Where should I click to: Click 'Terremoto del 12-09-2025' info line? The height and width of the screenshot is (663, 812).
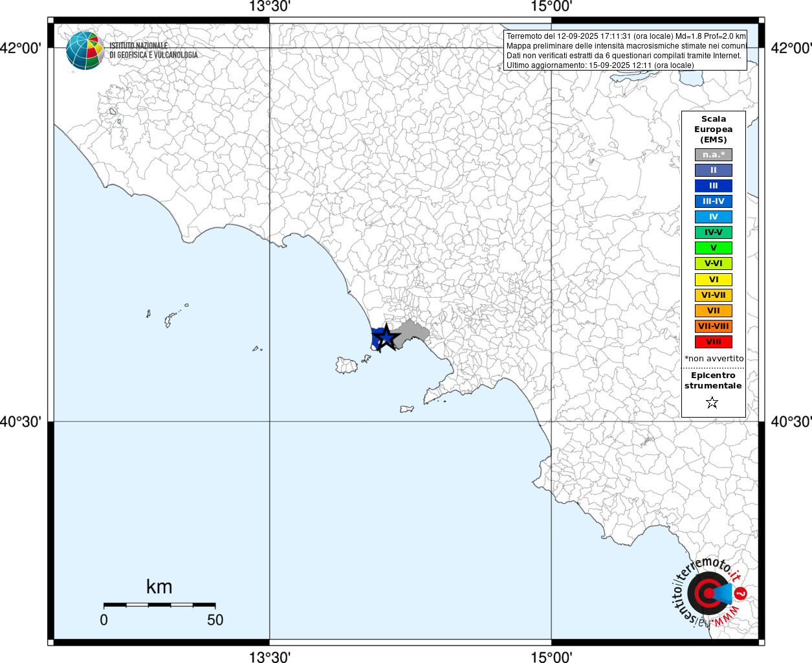coord(626,36)
